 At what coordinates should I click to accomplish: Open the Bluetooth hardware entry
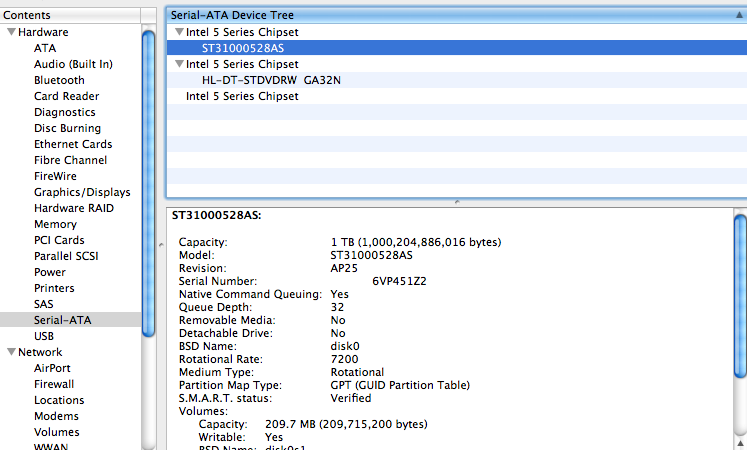[59, 80]
